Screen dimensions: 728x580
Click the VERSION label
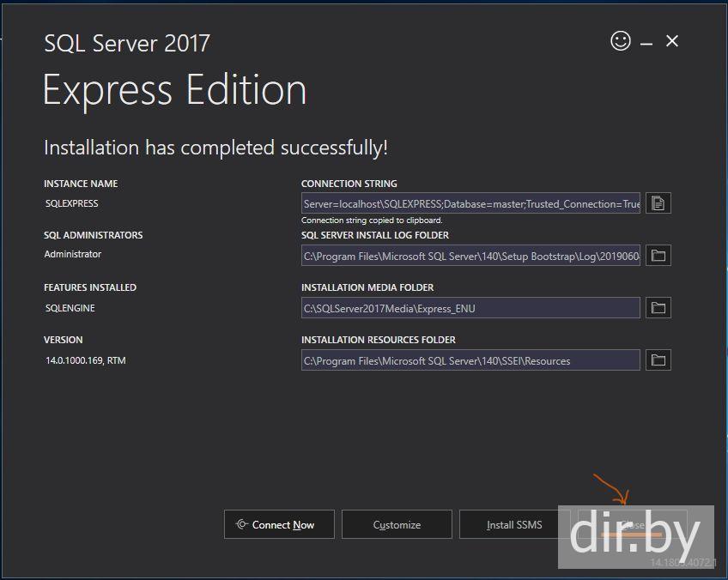click(x=64, y=340)
